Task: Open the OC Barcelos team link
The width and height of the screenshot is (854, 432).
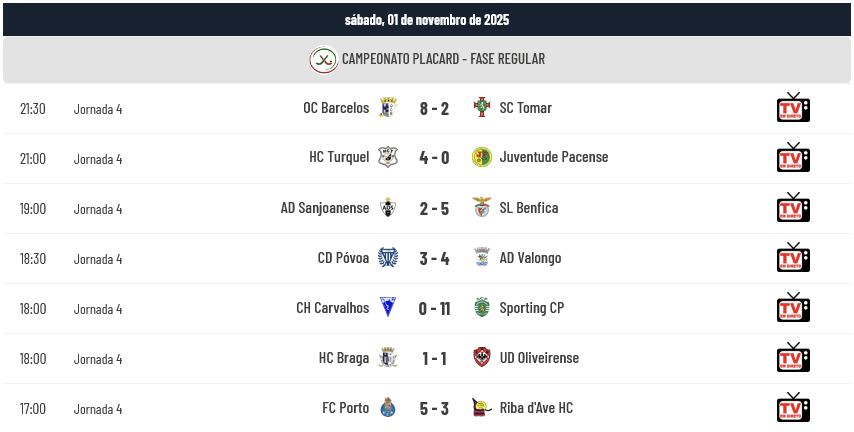Action: [x=336, y=108]
